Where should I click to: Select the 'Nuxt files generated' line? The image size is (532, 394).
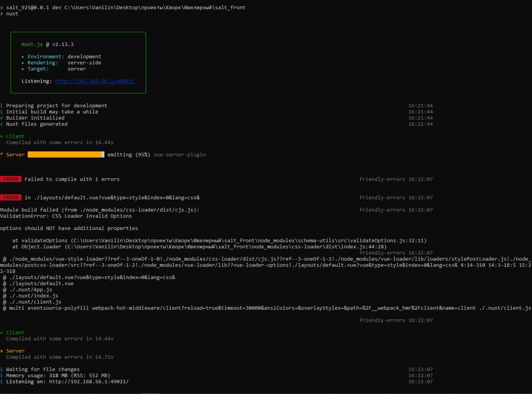[x=34, y=124]
